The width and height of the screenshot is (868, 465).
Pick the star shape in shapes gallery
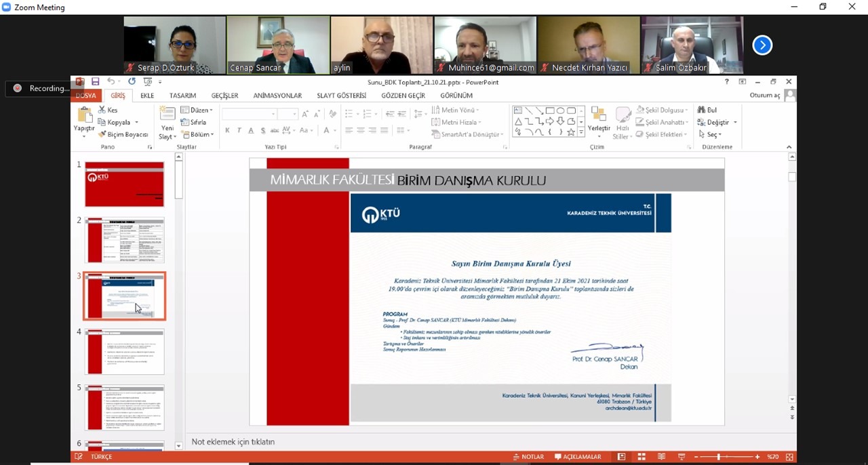(571, 132)
